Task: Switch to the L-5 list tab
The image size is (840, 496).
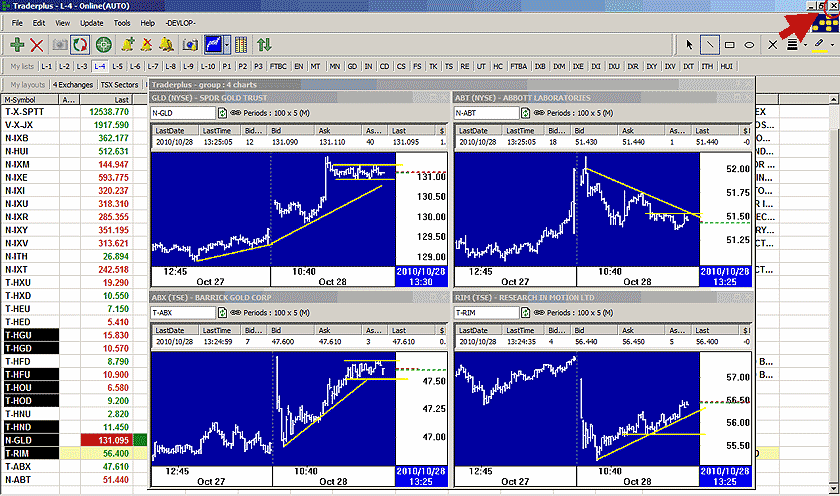Action: tap(117, 66)
